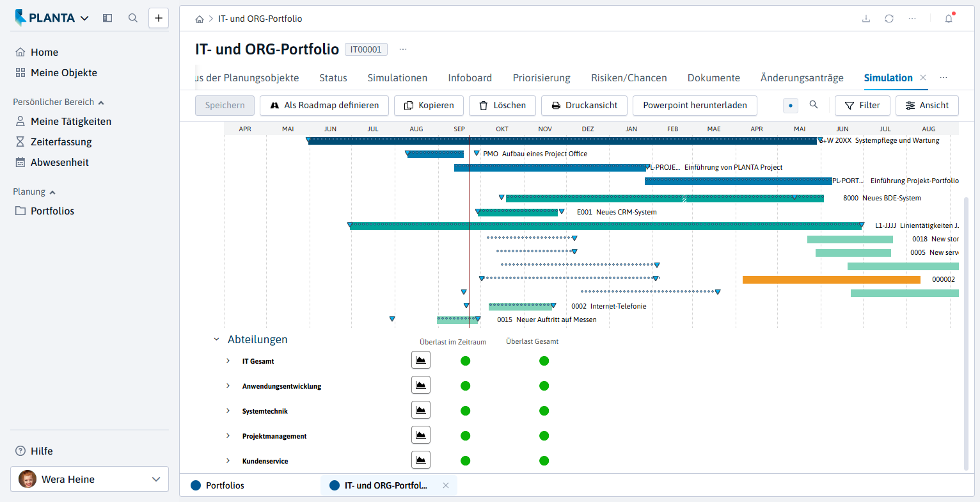980x502 pixels.
Task: Expand the Anwendungsentwicklung department row
Action: coord(228,386)
